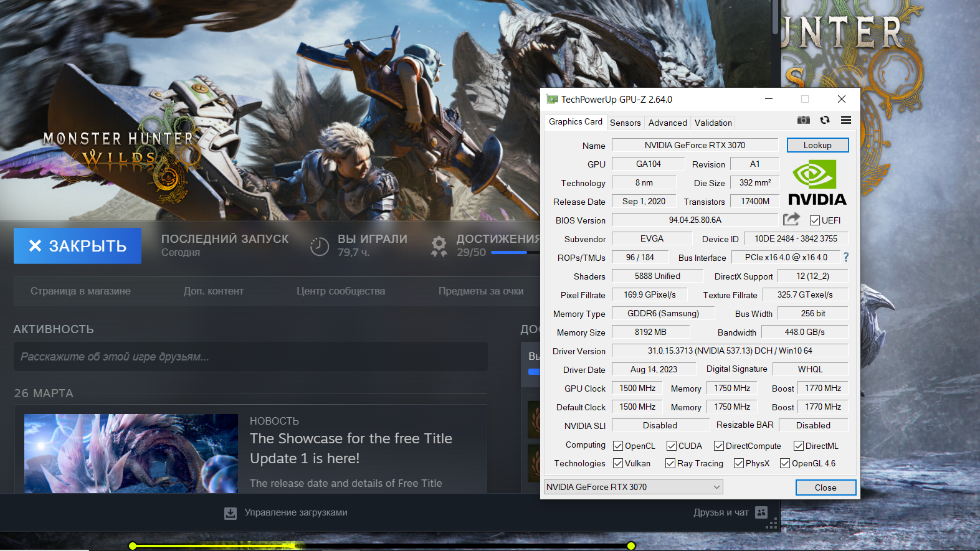Click the achievements 29/50 progress bar
This screenshot has height=551, width=980.
(x=515, y=252)
